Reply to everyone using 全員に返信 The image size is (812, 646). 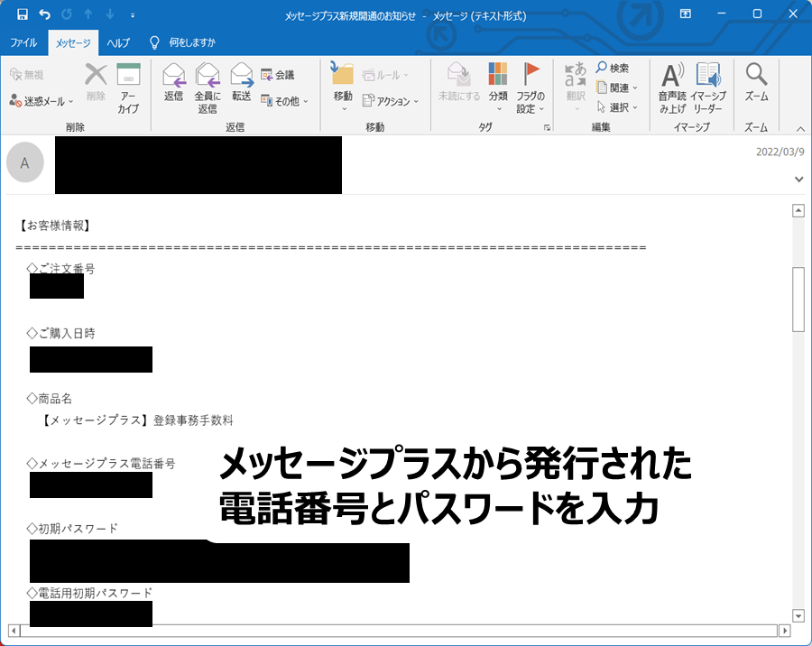pyautogui.click(x=208, y=88)
